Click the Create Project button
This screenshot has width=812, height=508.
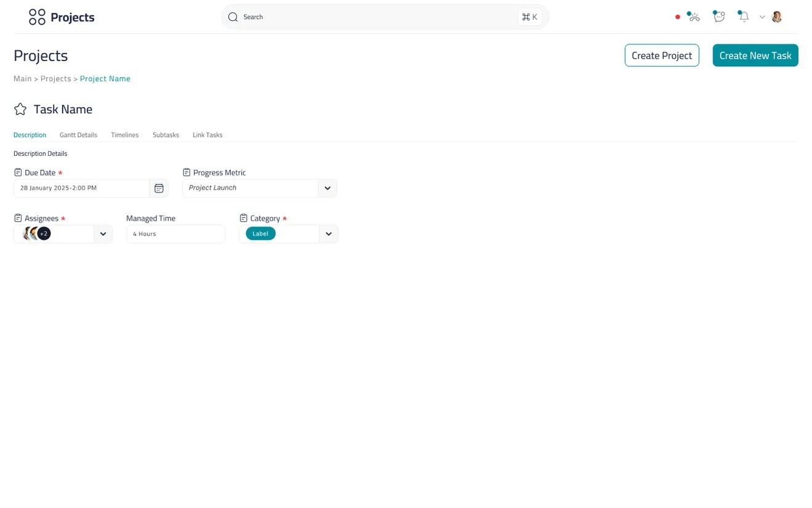(662, 55)
